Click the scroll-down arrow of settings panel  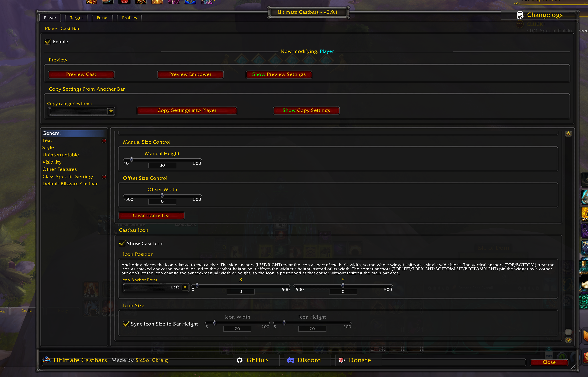(x=568, y=340)
